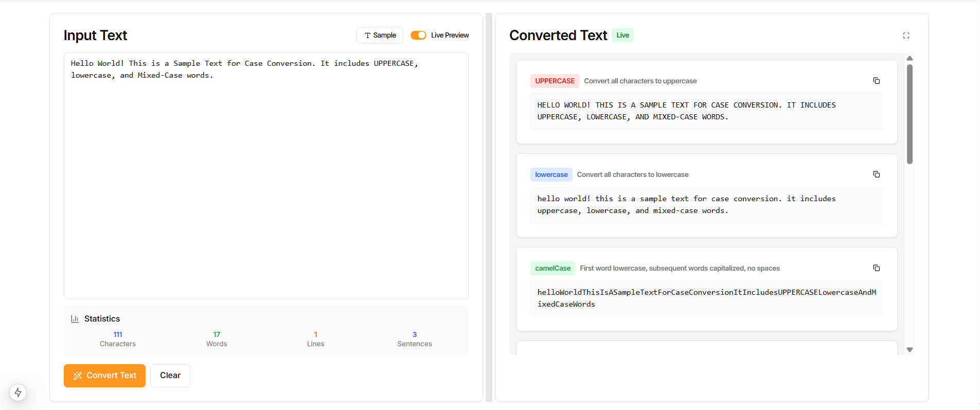Load sample text with Sample button
Image resolution: width=980 pixels, height=410 pixels.
coord(380,35)
